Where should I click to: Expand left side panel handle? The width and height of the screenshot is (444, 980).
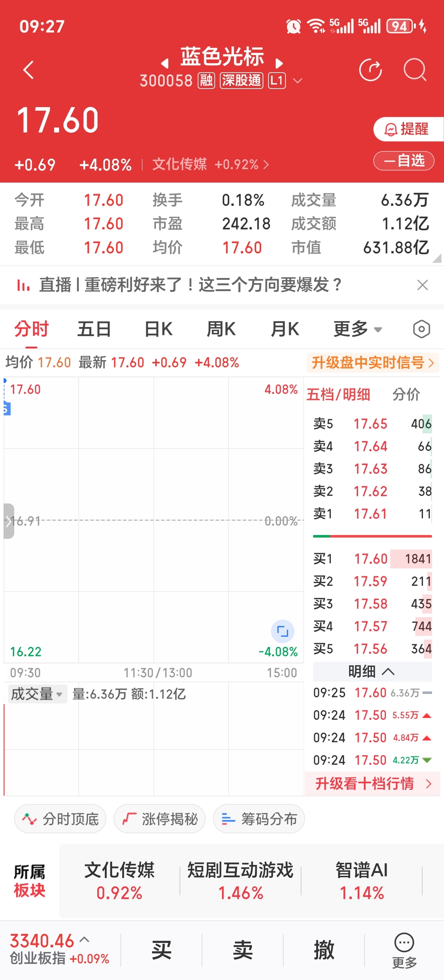9,521
